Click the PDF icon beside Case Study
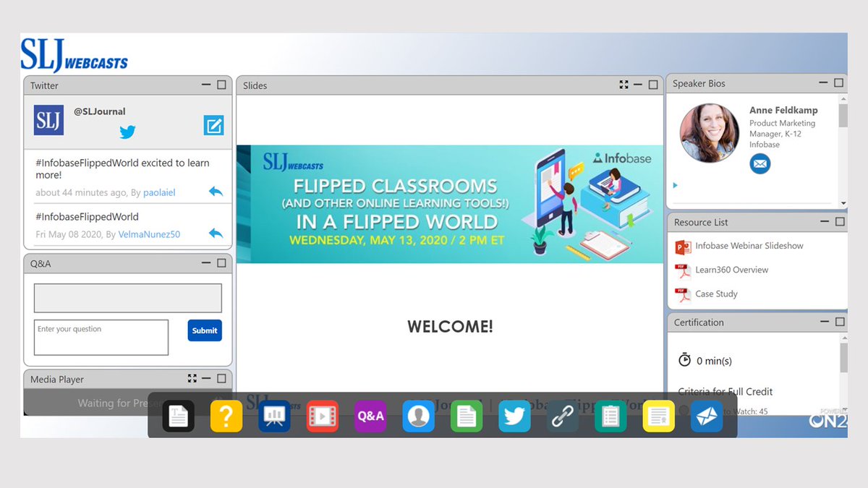Screen dimensions: 868x488 click(x=683, y=295)
